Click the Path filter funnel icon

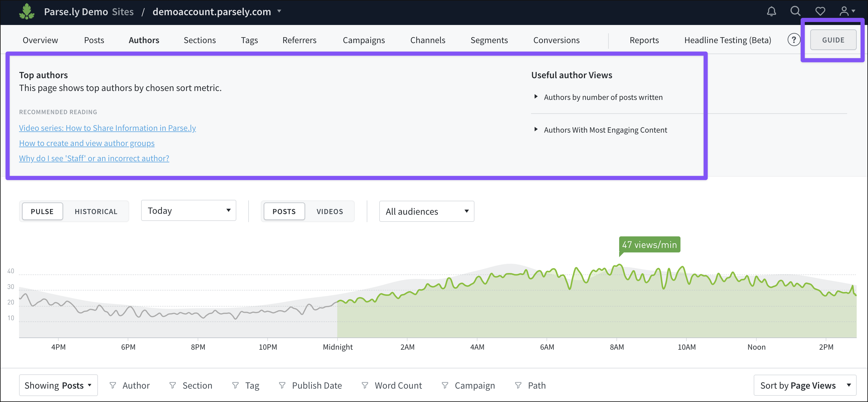(518, 385)
